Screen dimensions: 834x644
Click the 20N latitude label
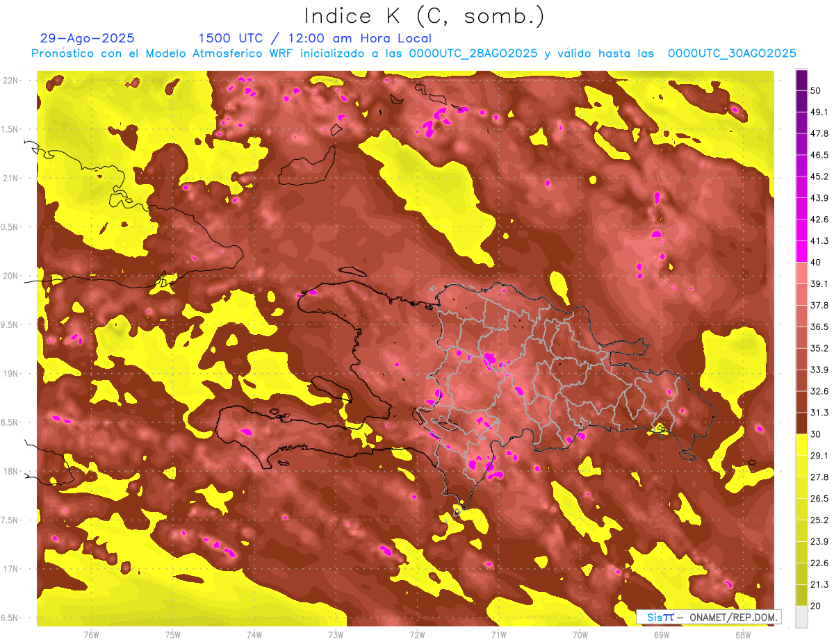[10, 276]
